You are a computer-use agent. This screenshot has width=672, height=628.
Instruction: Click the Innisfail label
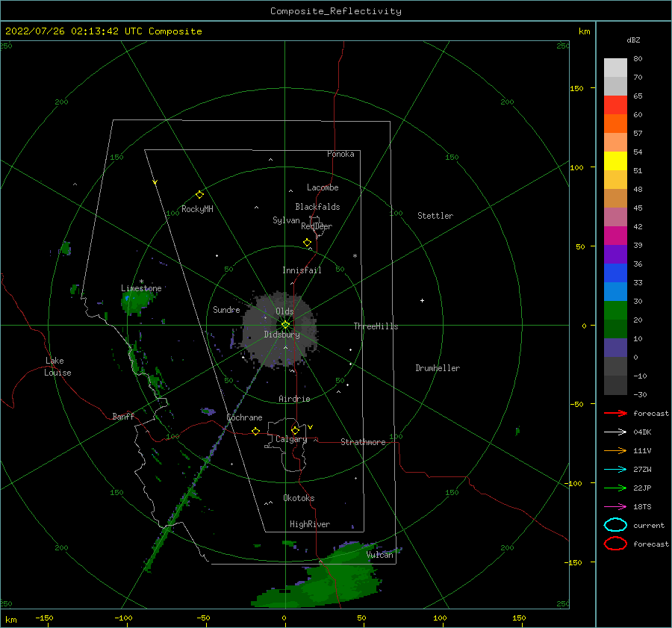[x=302, y=270]
